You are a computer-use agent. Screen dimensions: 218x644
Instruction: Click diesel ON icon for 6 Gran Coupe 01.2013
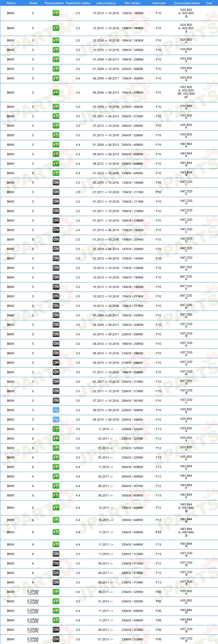[56, 639]
